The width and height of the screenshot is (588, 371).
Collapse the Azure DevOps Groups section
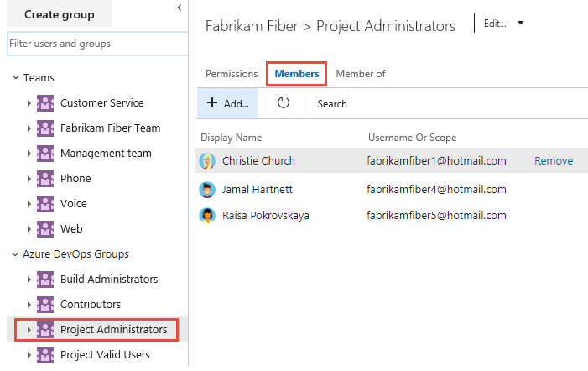[x=15, y=254]
